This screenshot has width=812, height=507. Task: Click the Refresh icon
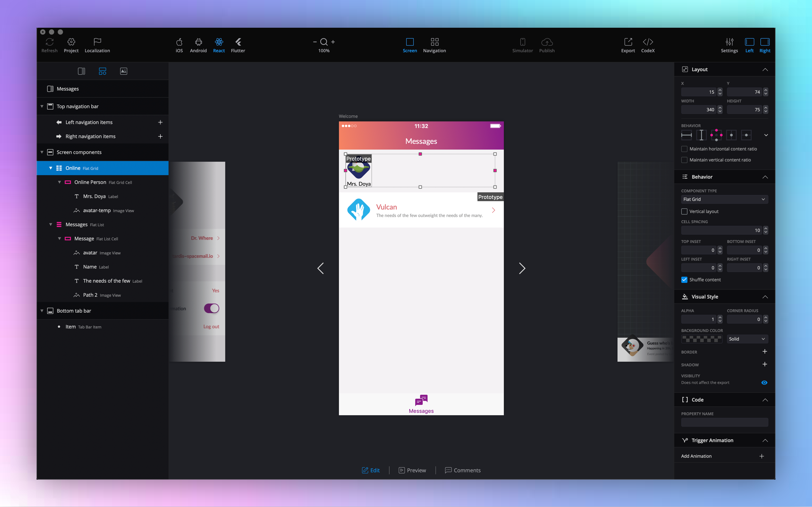[x=49, y=42]
